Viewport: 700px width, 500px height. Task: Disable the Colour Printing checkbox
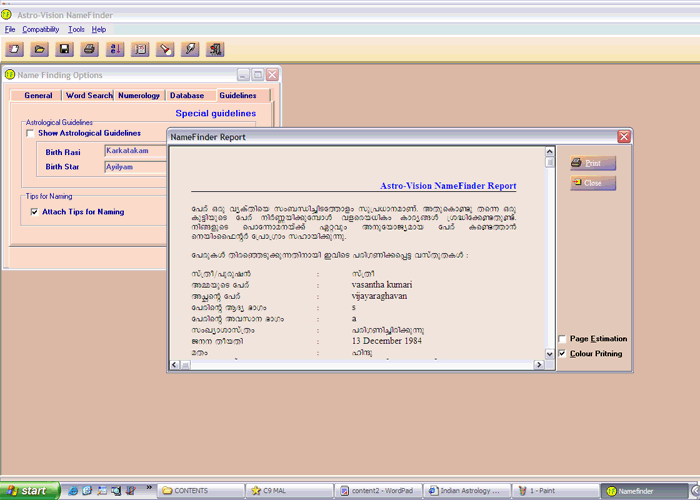[562, 354]
